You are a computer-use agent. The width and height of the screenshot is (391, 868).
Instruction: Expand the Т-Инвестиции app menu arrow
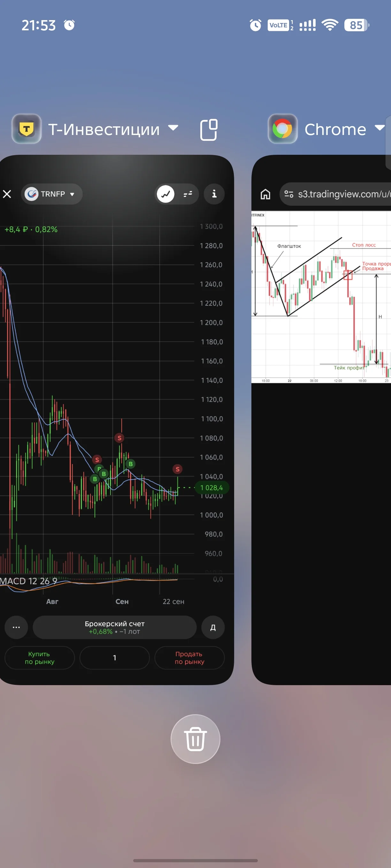pyautogui.click(x=173, y=128)
